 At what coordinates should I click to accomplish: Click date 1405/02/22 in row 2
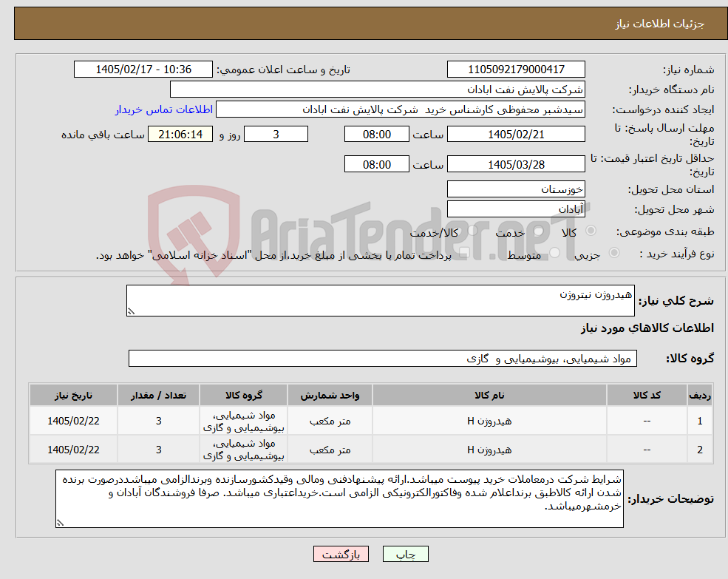73,450
